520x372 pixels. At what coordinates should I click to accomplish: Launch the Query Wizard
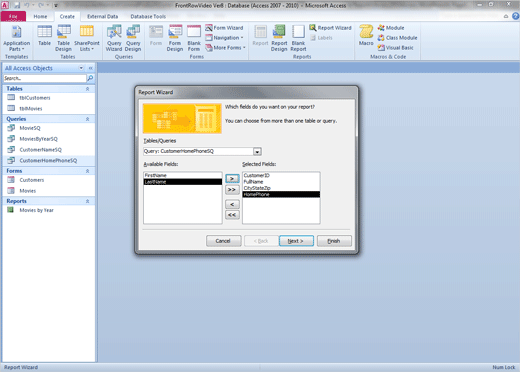(x=114, y=38)
